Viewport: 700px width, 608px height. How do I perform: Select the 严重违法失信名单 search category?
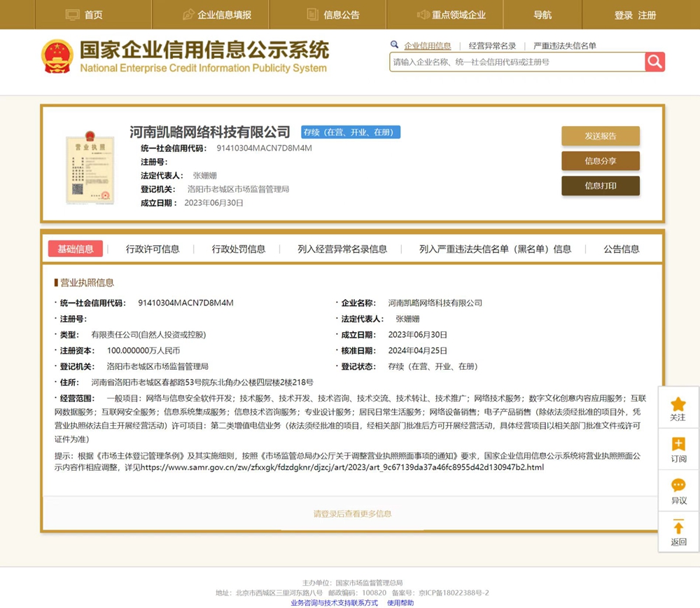[x=565, y=46]
